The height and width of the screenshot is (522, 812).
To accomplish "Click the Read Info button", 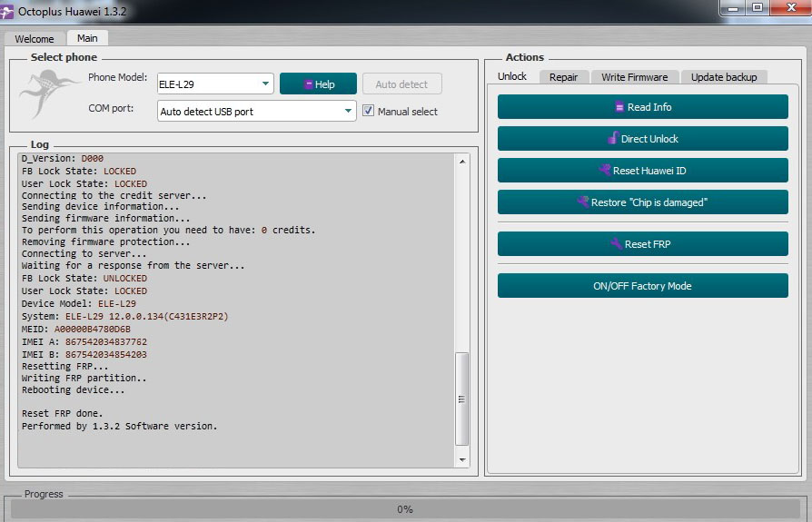I will click(x=643, y=106).
